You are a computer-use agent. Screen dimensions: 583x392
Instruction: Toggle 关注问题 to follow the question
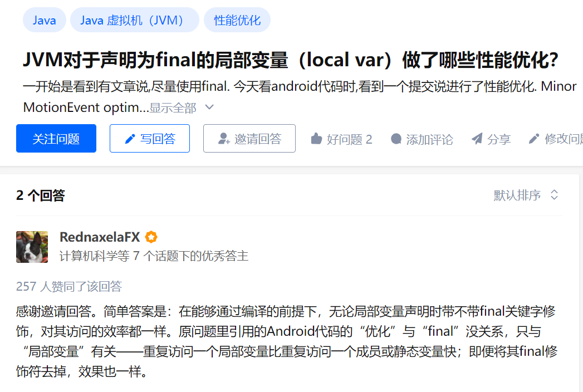tap(56, 138)
